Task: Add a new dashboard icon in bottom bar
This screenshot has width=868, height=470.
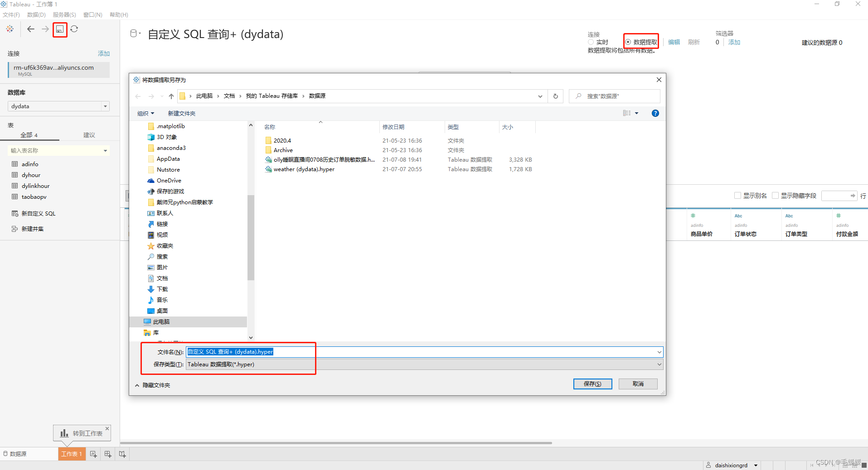Action: pyautogui.click(x=108, y=454)
